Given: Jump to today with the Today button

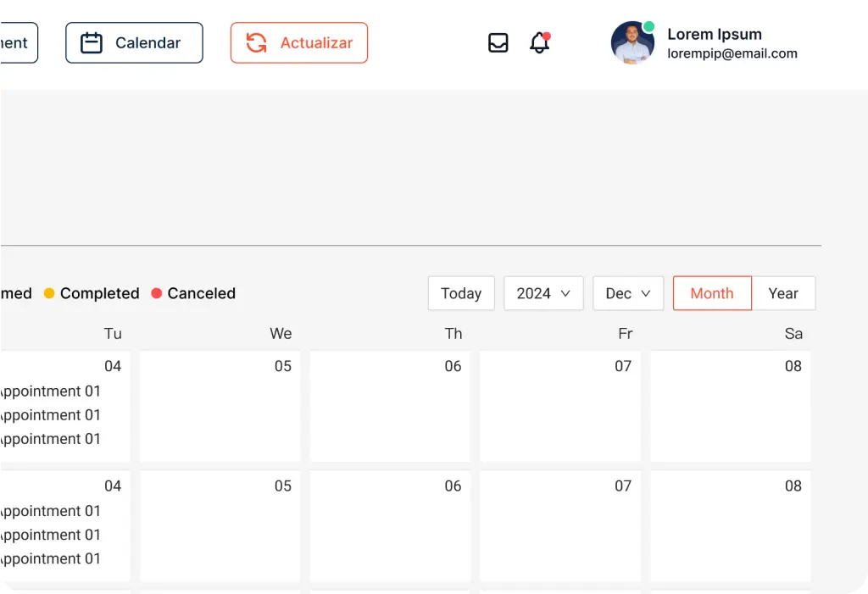Looking at the screenshot, I should pos(461,293).
